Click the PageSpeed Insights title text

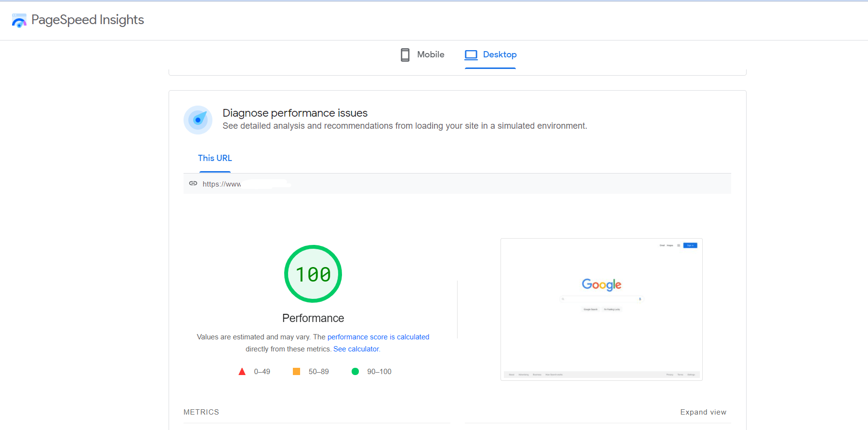click(x=88, y=20)
